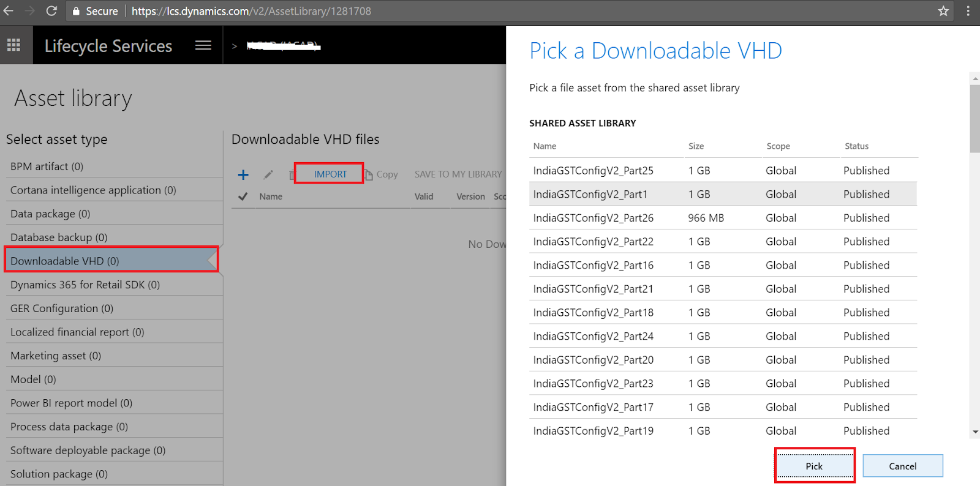The width and height of the screenshot is (980, 486).
Task: Click the scrollbar down arrow
Action: (x=975, y=432)
